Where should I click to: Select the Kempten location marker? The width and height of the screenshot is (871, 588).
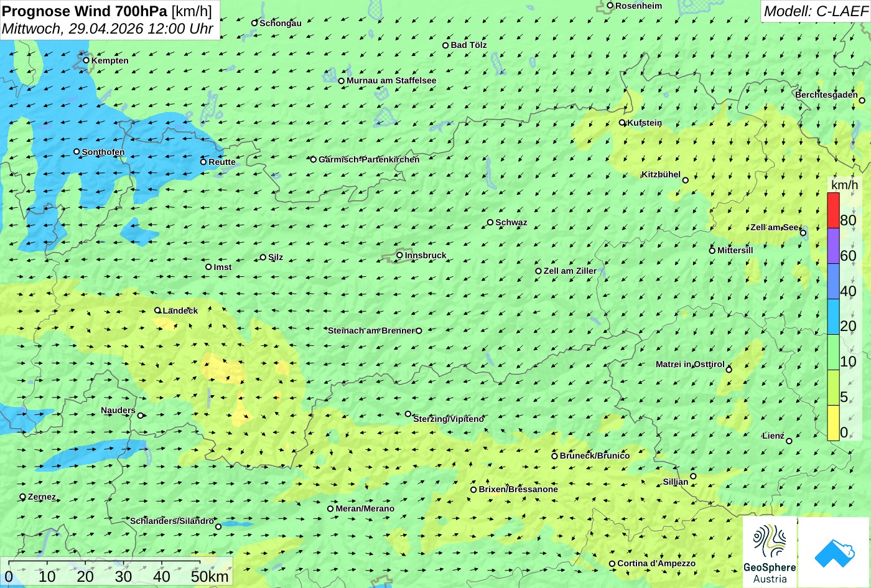tap(86, 60)
